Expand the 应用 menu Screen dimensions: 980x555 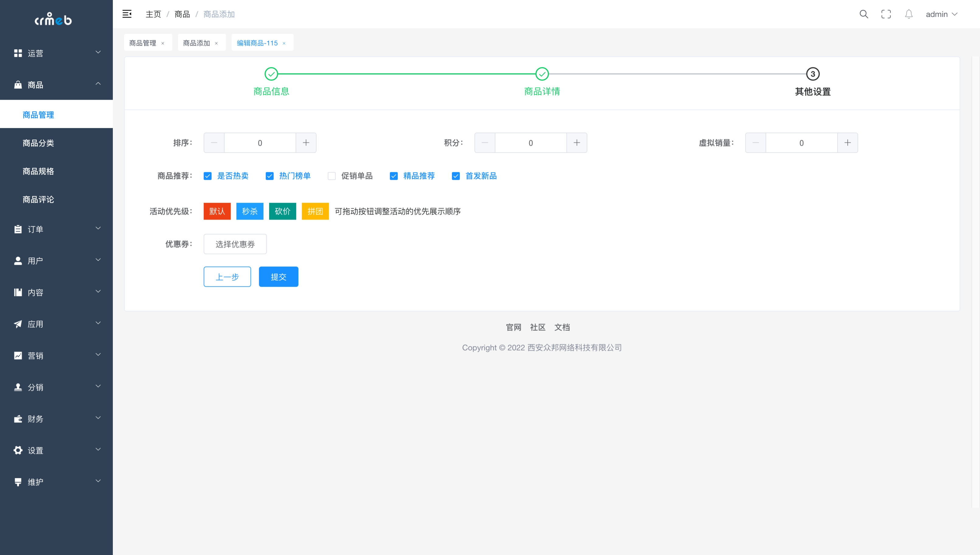98,323
